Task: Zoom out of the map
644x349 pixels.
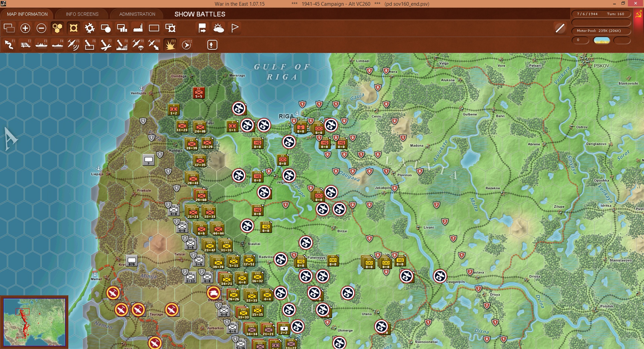Action: point(41,28)
